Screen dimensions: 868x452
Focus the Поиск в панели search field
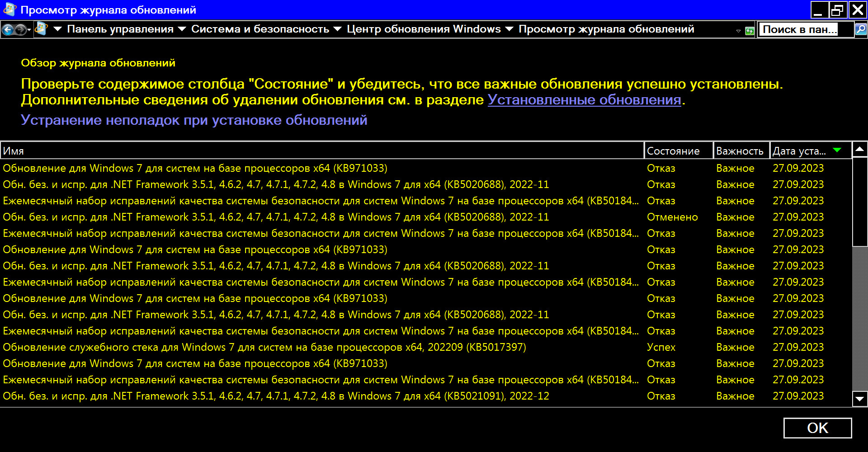806,29
